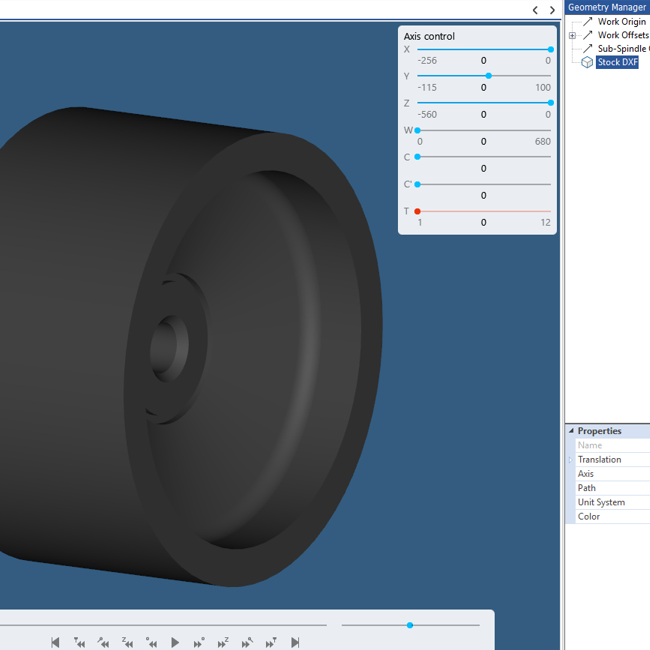The width and height of the screenshot is (650, 650).
Task: Expand the Translation property row
Action: (571, 460)
